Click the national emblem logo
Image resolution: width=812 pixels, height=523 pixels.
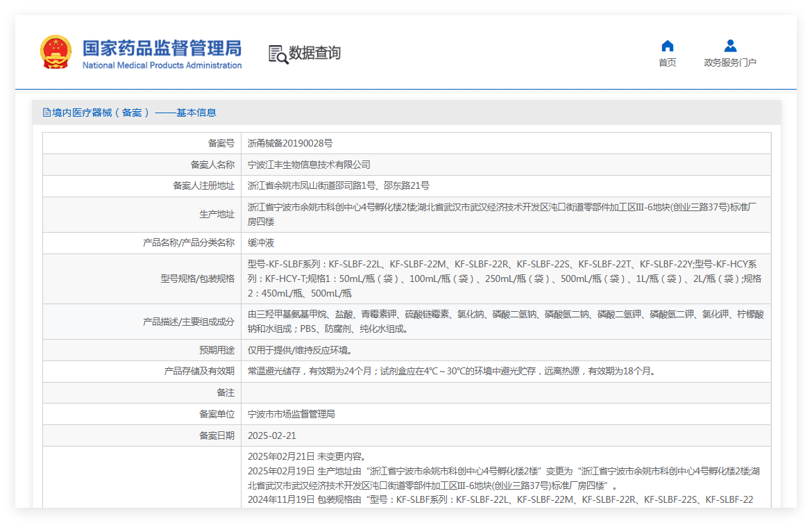coord(56,52)
